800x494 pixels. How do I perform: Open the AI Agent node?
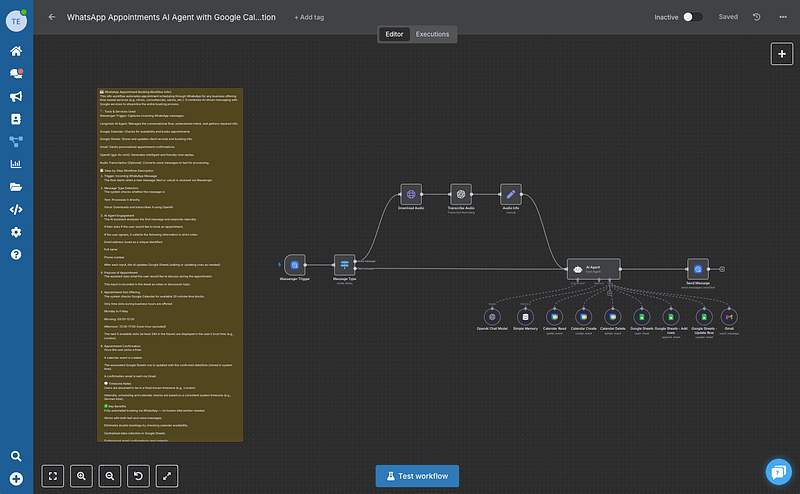(x=594, y=268)
